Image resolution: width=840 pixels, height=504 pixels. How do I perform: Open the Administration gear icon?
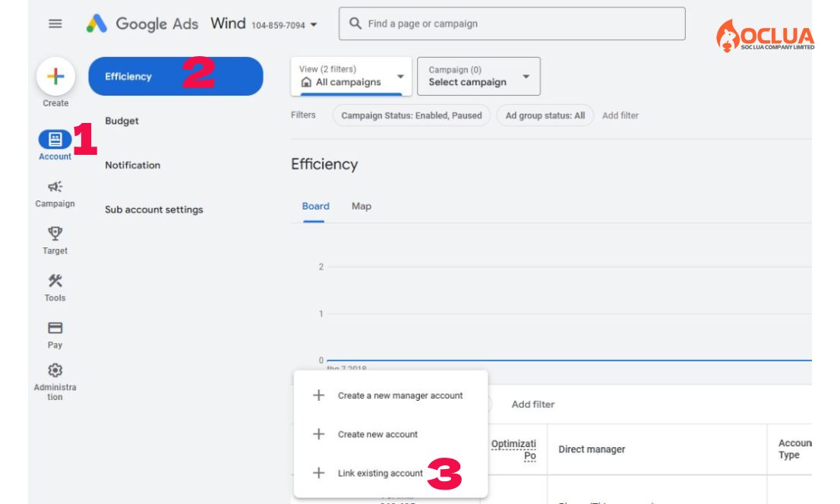click(x=55, y=370)
